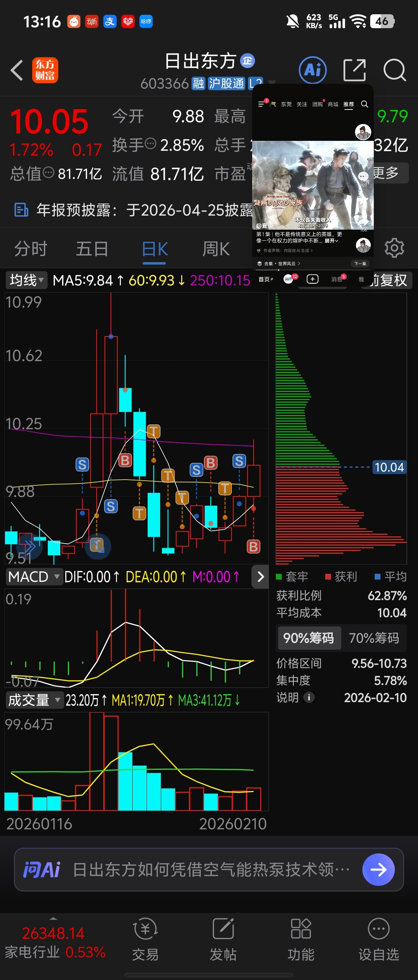This screenshot has height=980, width=418.
Task: Tap the double-arrow expand circle on chart
Action: (30, 547)
